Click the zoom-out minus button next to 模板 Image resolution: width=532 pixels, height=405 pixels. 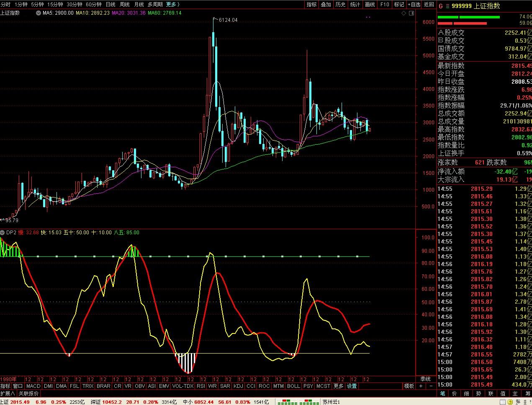[431, 386]
